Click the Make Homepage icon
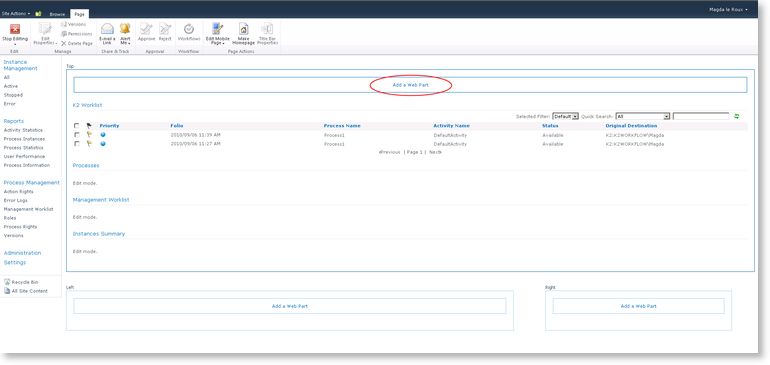The width and height of the screenshot is (770, 365). (244, 28)
